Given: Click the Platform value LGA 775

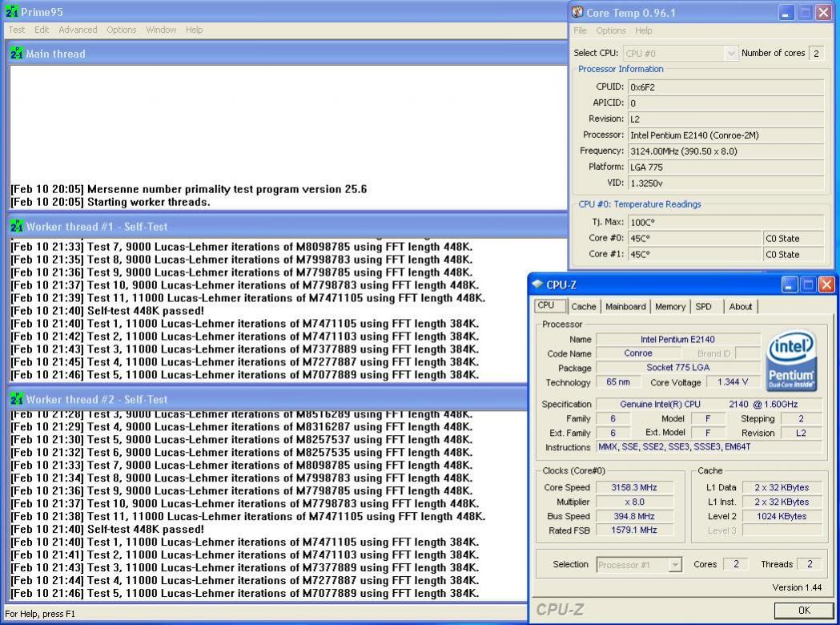Looking at the screenshot, I should pos(726,167).
